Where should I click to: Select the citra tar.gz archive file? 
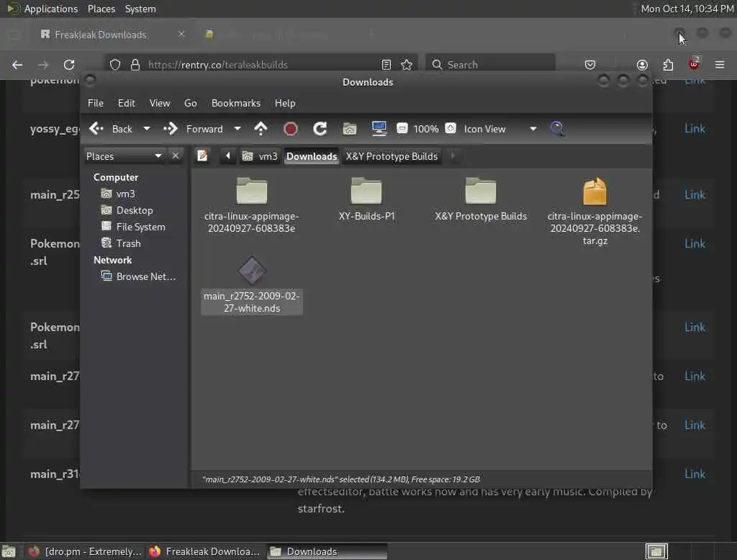595,211
